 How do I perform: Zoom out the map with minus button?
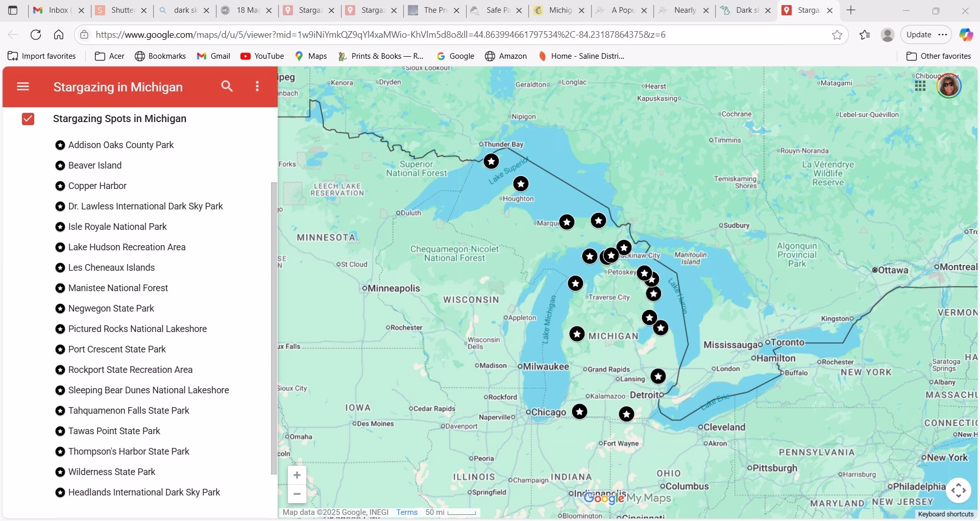coord(297,494)
